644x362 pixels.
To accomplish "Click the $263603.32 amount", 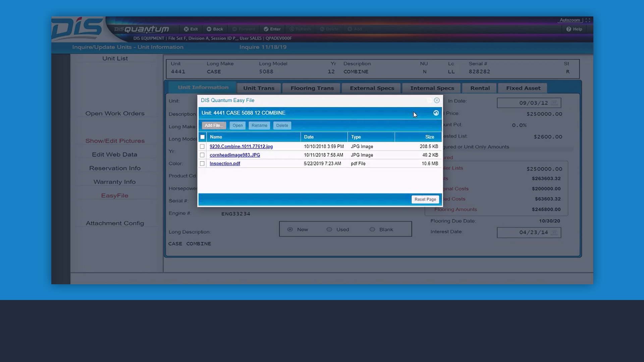I will [x=546, y=179].
